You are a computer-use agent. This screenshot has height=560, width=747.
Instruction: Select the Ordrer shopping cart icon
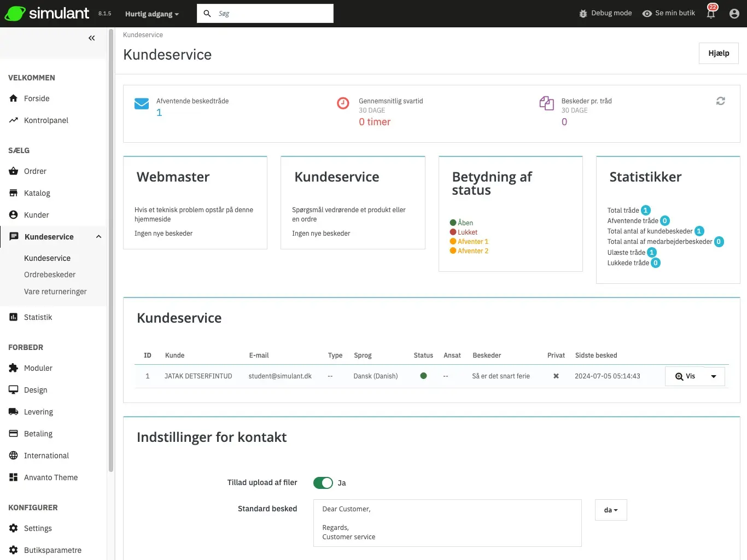coord(13,171)
